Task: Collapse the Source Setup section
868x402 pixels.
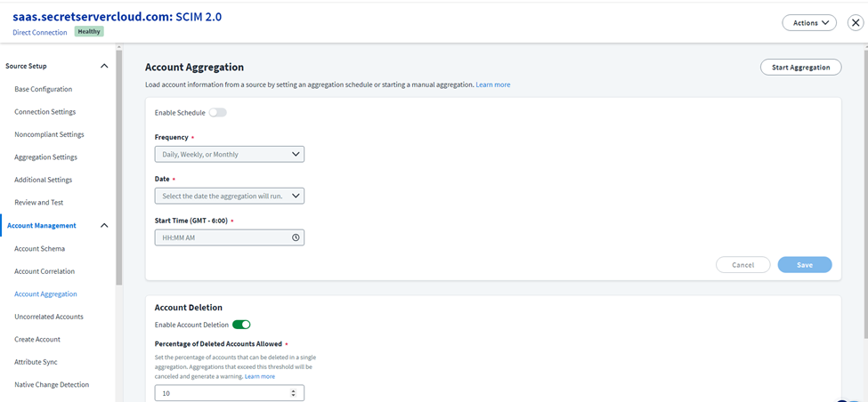Action: (104, 66)
